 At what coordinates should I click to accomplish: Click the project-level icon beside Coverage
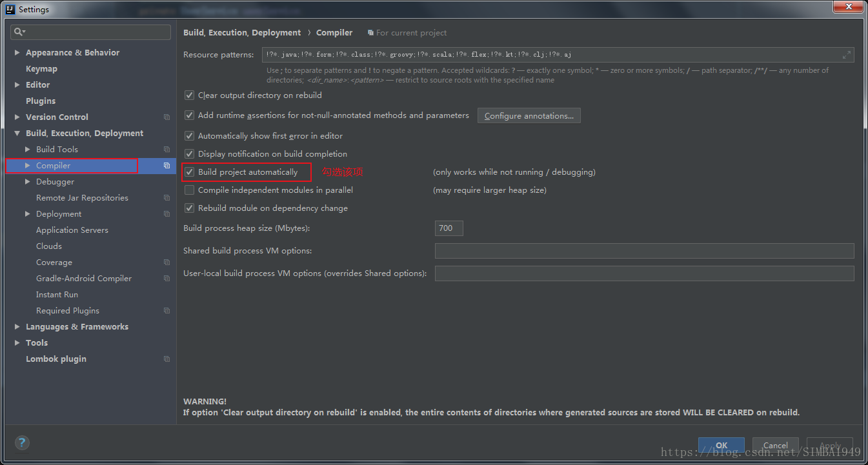(167, 262)
